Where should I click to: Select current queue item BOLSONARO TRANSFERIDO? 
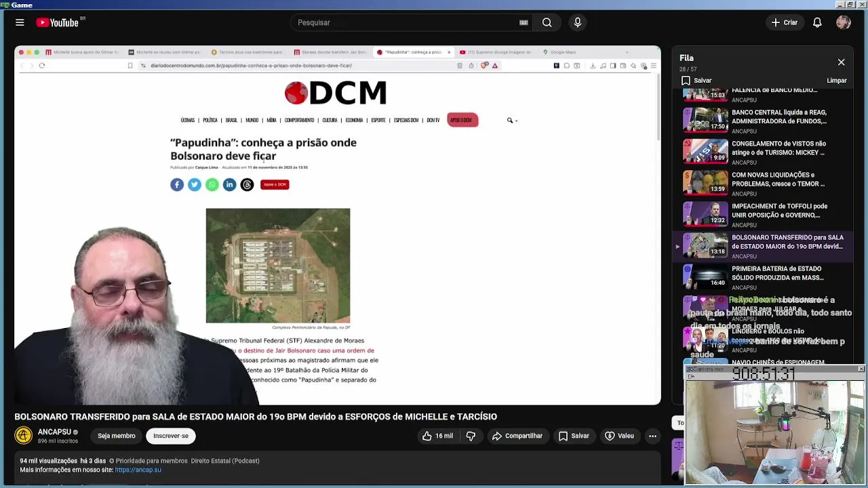coord(763,246)
